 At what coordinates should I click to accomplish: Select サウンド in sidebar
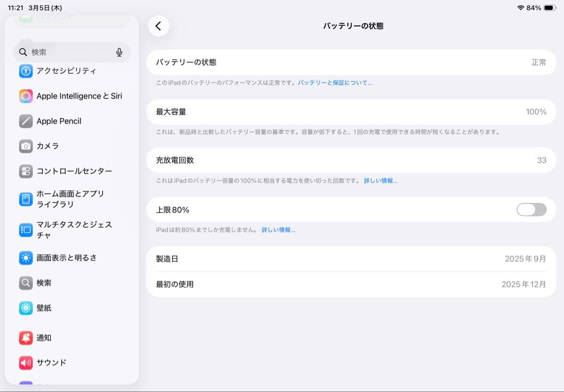click(x=72, y=363)
